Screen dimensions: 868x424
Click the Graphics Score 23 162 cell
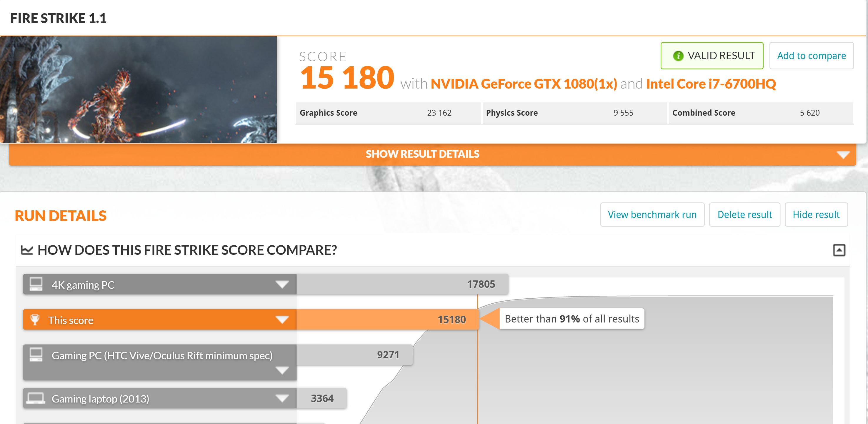click(x=388, y=113)
